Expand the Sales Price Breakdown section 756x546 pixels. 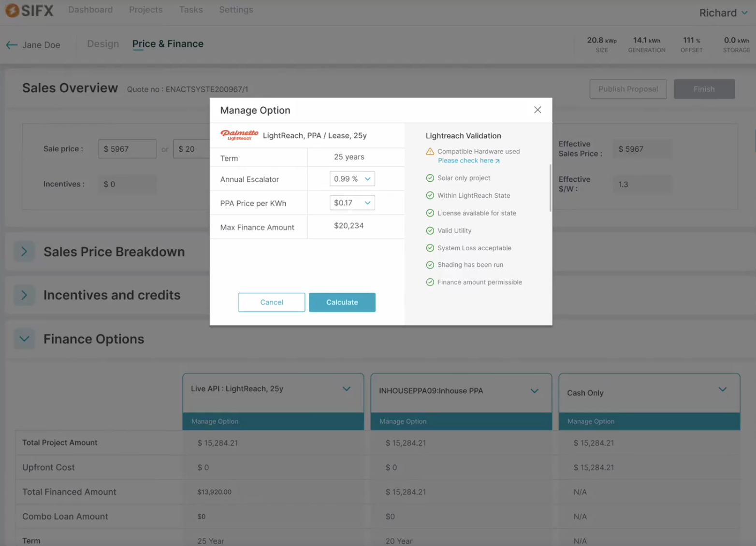coord(24,252)
